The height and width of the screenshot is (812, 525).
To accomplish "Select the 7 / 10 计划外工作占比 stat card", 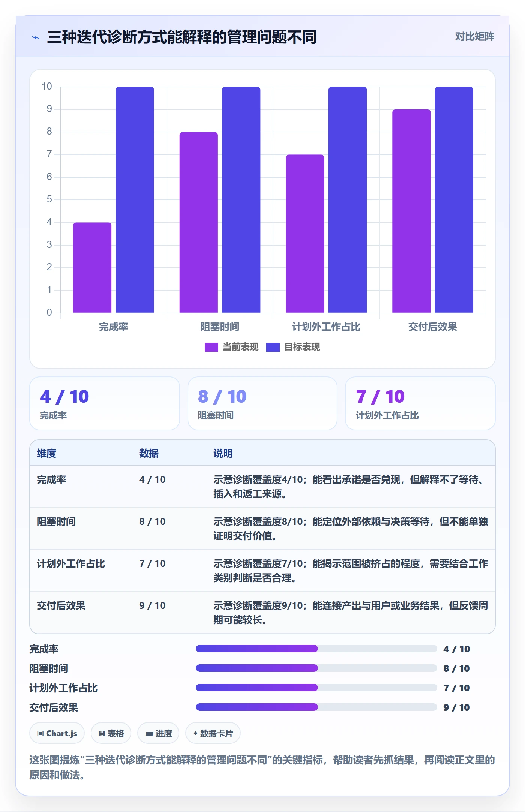I will [x=420, y=403].
